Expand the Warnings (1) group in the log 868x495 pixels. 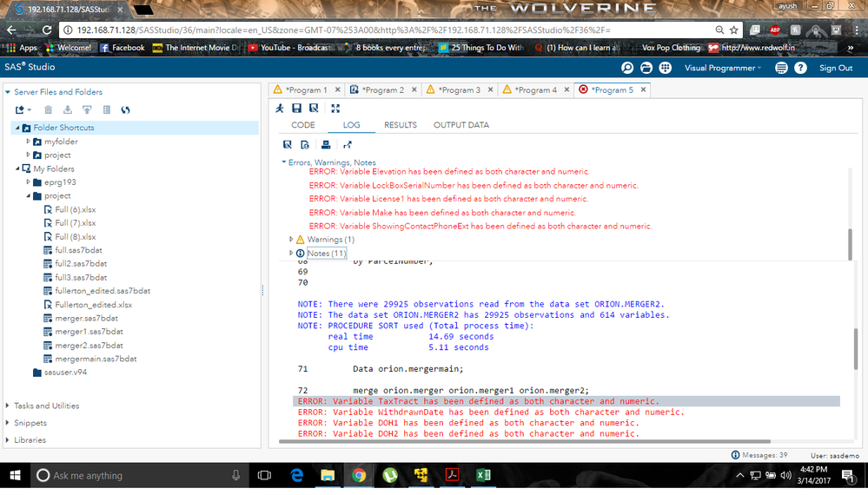click(x=291, y=240)
